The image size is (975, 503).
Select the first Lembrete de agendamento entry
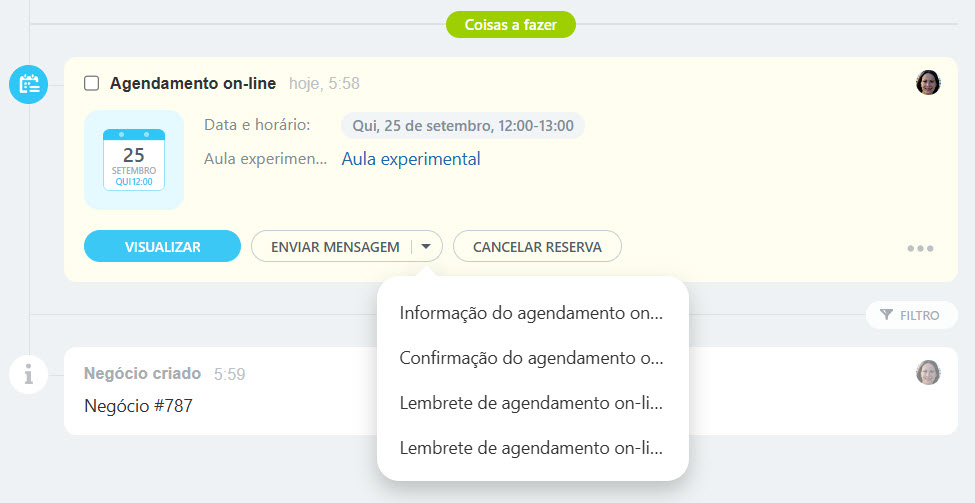pyautogui.click(x=531, y=403)
